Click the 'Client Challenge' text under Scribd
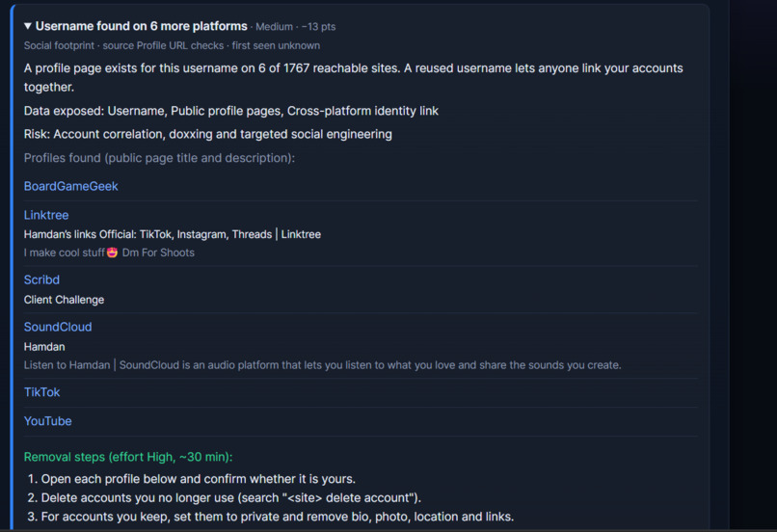 coord(64,300)
